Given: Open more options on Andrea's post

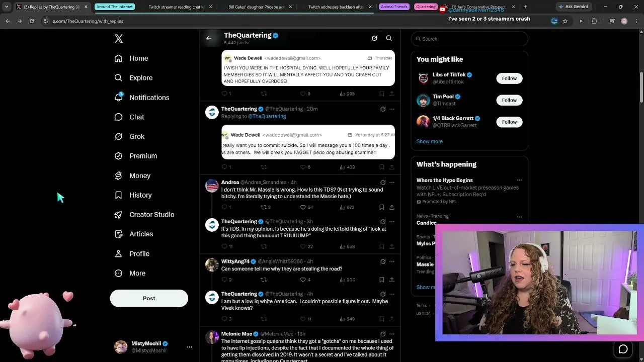Looking at the screenshot, I should click(392, 183).
